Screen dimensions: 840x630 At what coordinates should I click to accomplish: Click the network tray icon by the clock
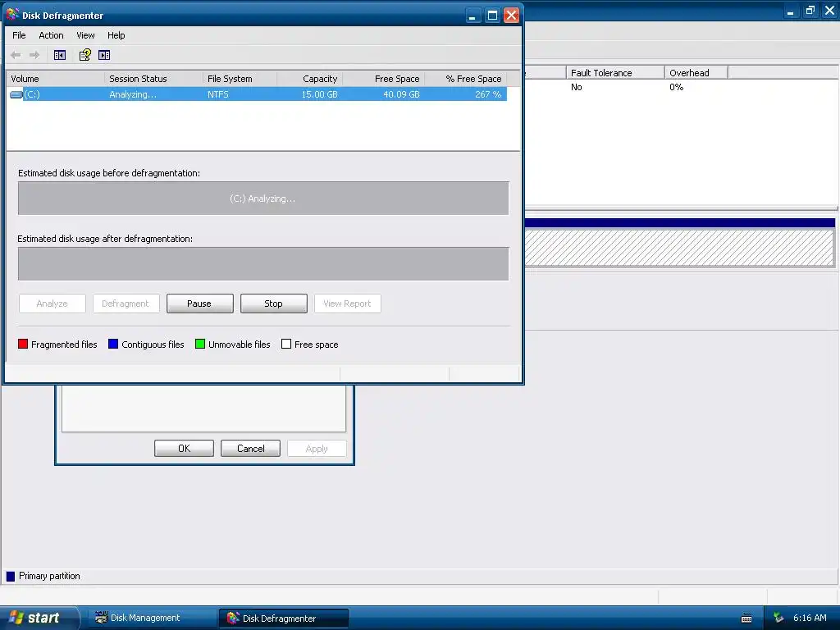point(778,619)
